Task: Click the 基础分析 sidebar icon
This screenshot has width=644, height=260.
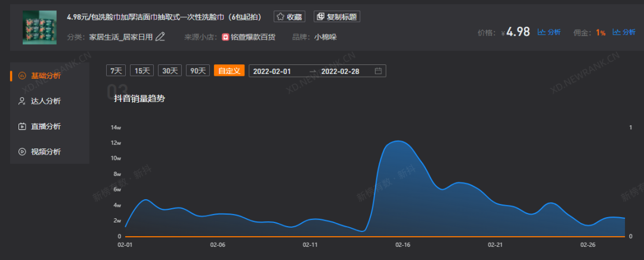Action: click(22, 76)
